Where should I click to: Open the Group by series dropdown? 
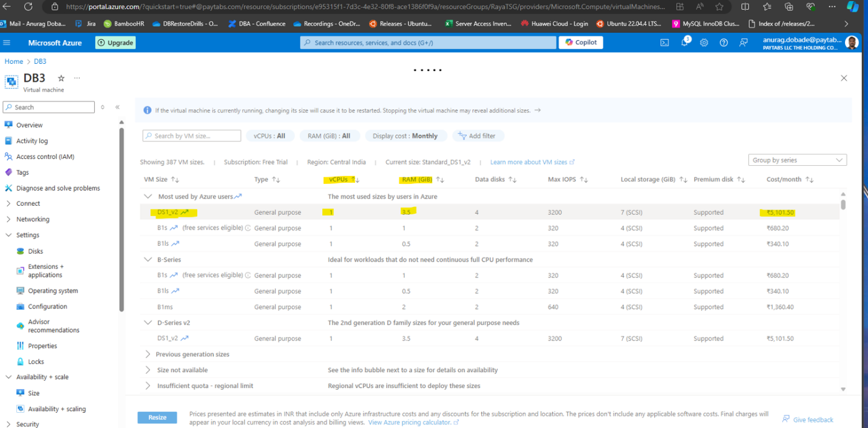pos(798,160)
